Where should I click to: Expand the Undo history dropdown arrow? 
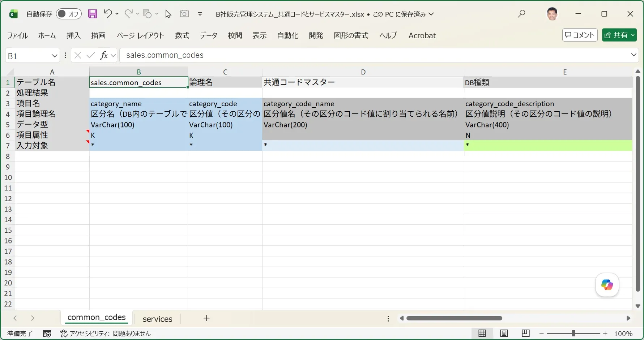point(117,14)
